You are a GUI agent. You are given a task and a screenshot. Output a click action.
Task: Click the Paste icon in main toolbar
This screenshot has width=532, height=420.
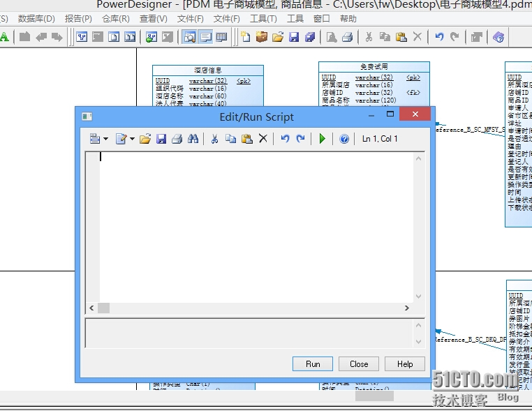pyautogui.click(x=401, y=36)
